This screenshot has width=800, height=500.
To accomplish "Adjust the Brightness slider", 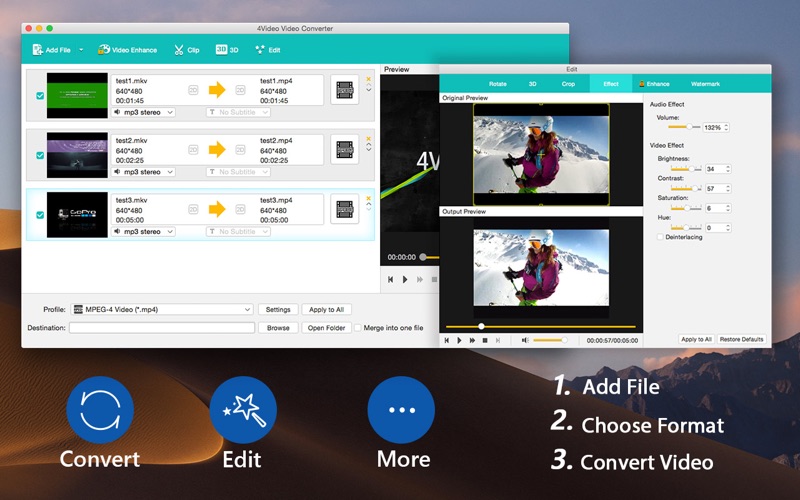I will pos(686,168).
